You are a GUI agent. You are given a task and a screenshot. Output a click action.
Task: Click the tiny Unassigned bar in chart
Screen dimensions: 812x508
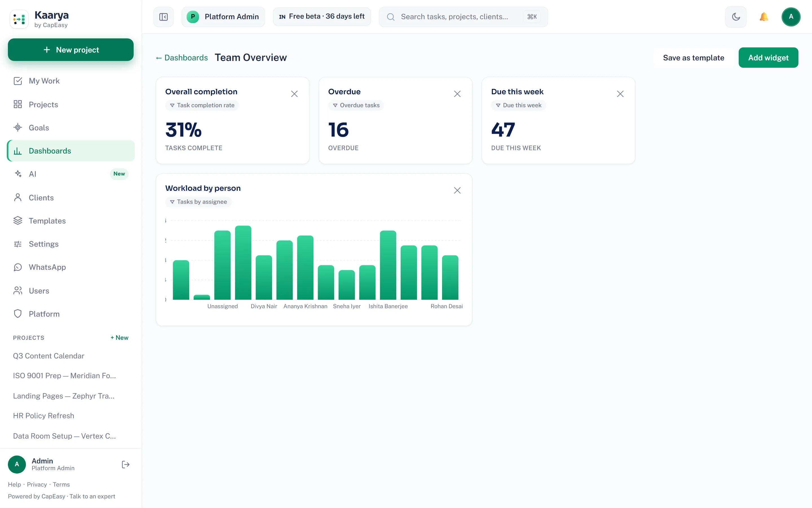[x=202, y=297]
